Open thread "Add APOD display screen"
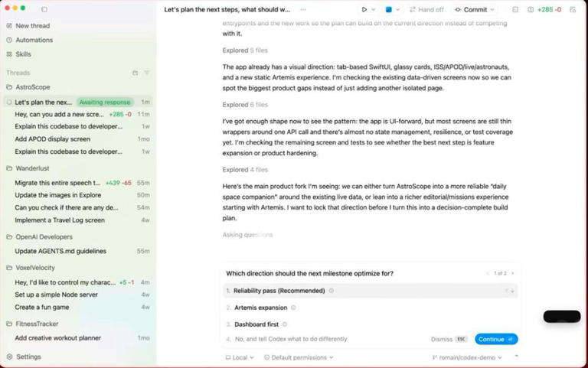This screenshot has height=368, width=588. coord(52,139)
